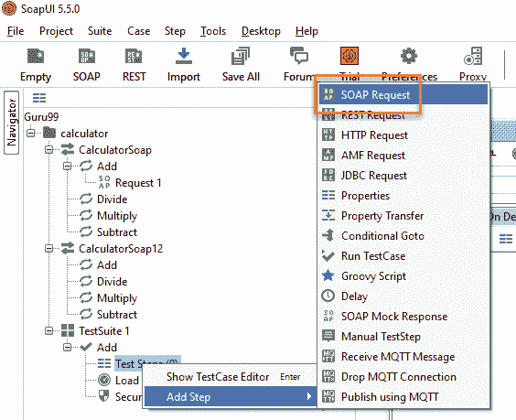
Task: Open the Step menu
Action: pyautogui.click(x=175, y=31)
